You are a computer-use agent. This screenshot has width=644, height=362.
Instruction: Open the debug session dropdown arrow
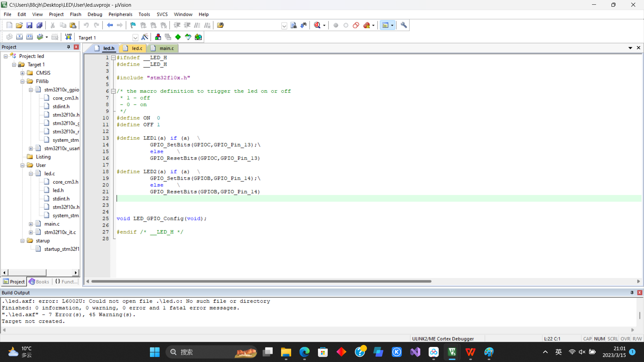pyautogui.click(x=324, y=25)
